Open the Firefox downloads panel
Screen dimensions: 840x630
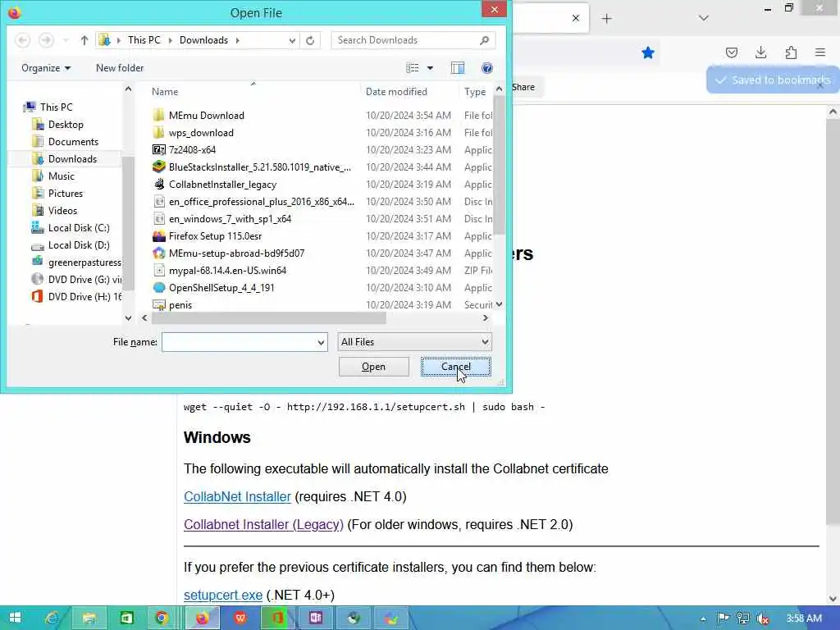click(760, 52)
